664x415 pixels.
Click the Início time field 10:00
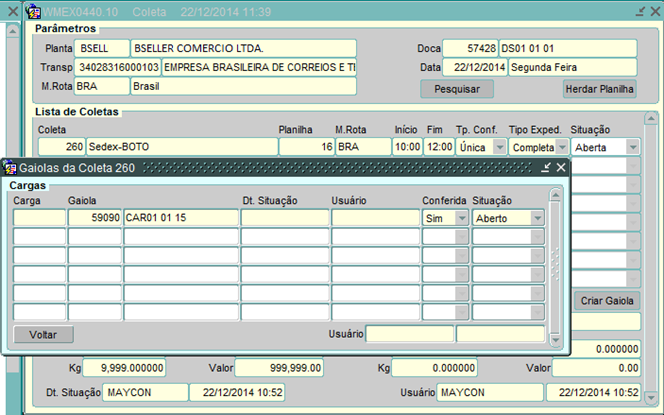point(407,147)
